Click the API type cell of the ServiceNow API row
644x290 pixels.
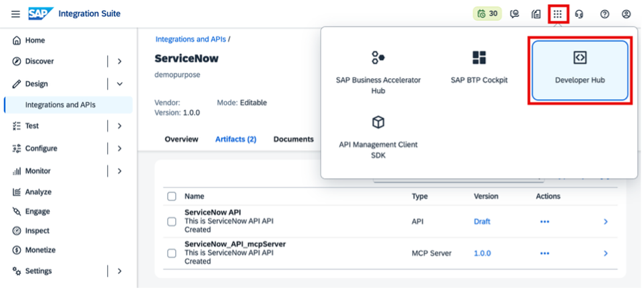[418, 222]
